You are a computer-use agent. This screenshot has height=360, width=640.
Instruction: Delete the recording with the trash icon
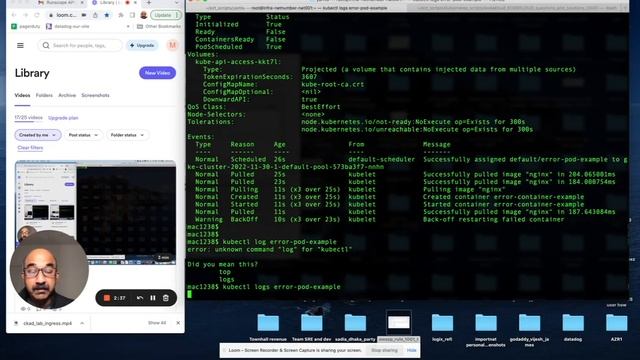(166, 298)
